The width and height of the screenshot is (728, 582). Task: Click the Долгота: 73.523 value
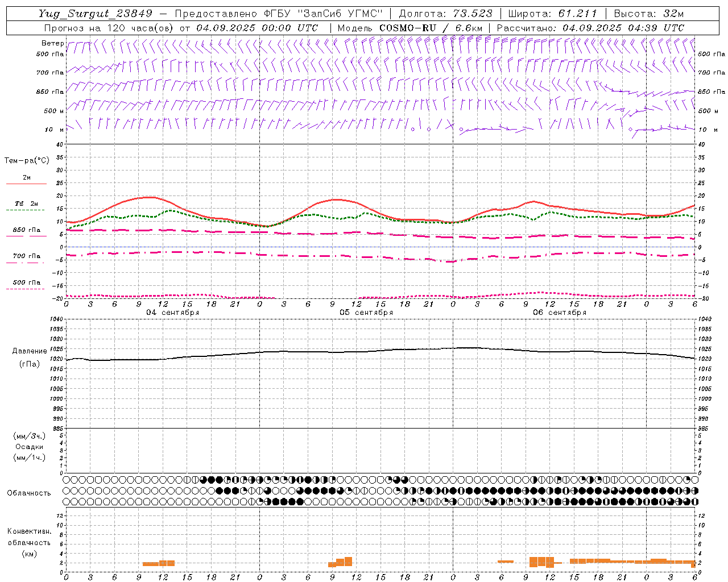tap(445, 14)
